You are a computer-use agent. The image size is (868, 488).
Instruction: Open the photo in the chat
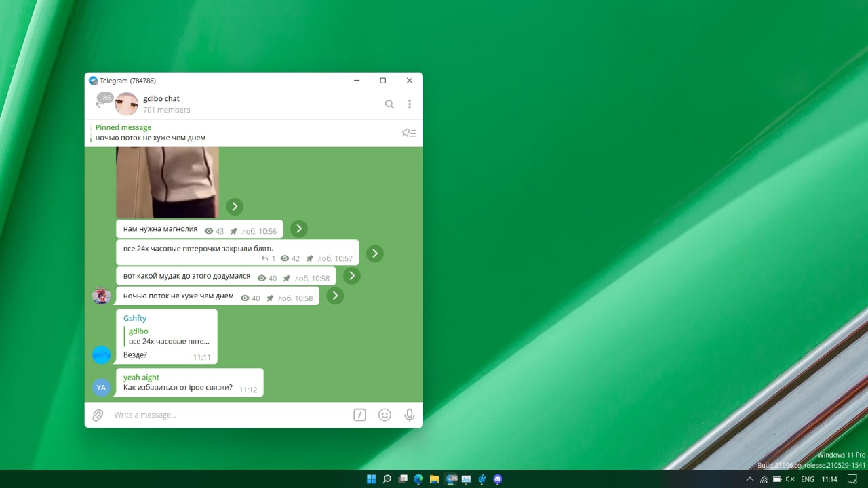point(167,182)
